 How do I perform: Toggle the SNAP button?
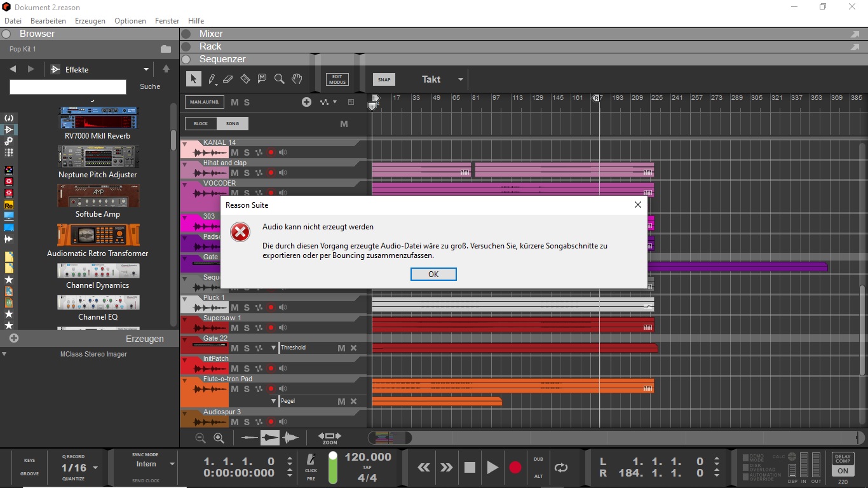coord(384,79)
